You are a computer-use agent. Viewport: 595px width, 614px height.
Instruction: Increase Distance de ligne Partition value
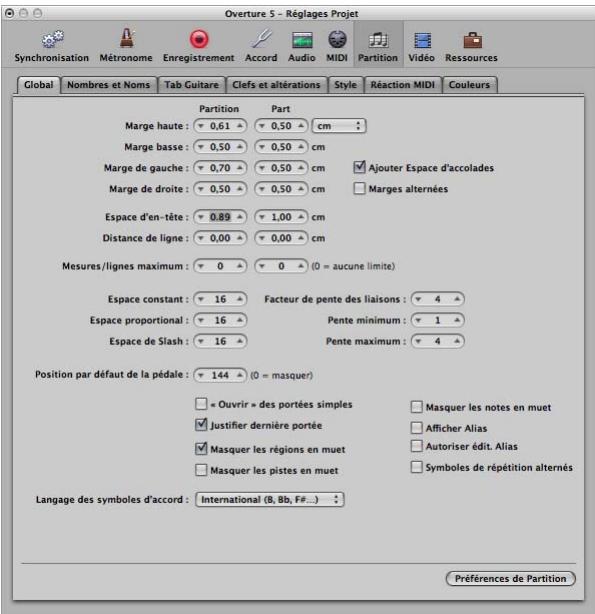[x=240, y=238]
